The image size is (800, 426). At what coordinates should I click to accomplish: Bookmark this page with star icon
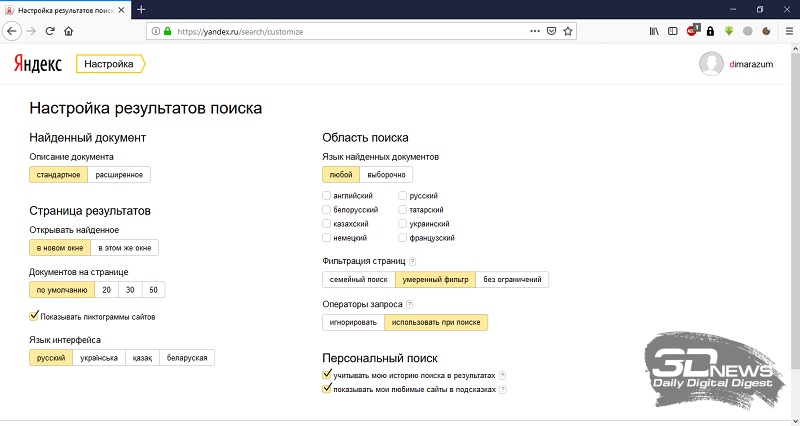click(567, 31)
